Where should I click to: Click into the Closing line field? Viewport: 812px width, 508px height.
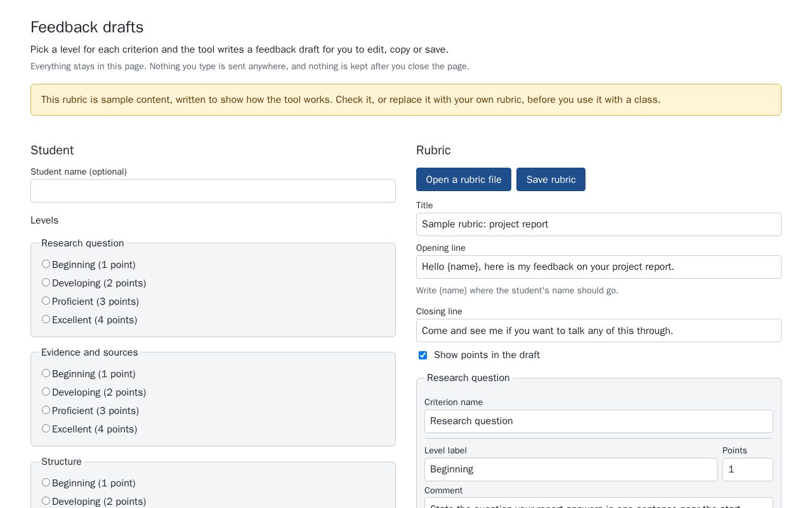tap(599, 331)
